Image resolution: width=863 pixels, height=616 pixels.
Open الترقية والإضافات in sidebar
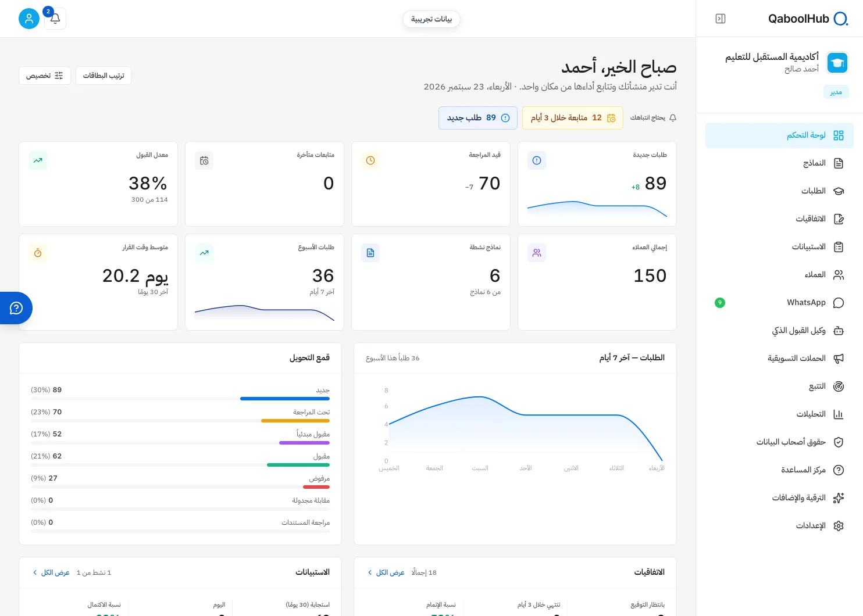click(779, 498)
